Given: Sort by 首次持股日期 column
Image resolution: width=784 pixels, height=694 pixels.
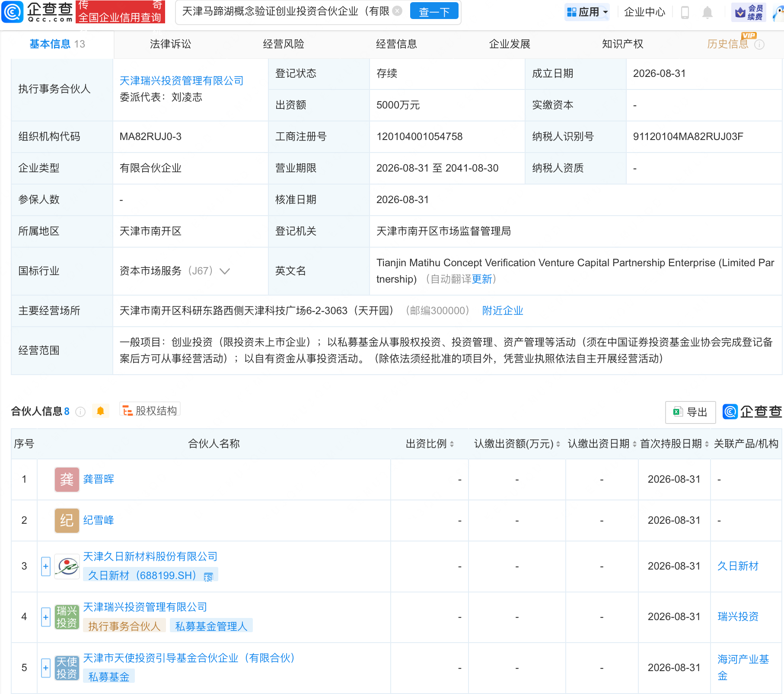Looking at the screenshot, I should coord(707,444).
